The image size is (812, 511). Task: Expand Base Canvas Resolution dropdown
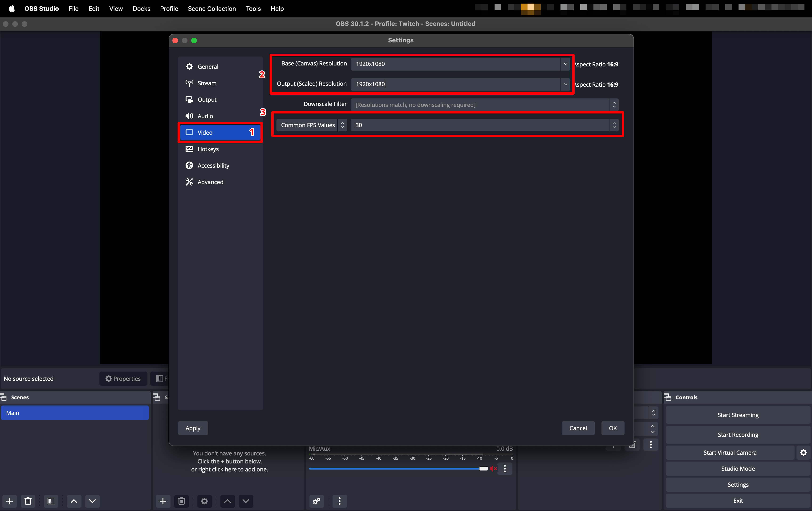(565, 64)
